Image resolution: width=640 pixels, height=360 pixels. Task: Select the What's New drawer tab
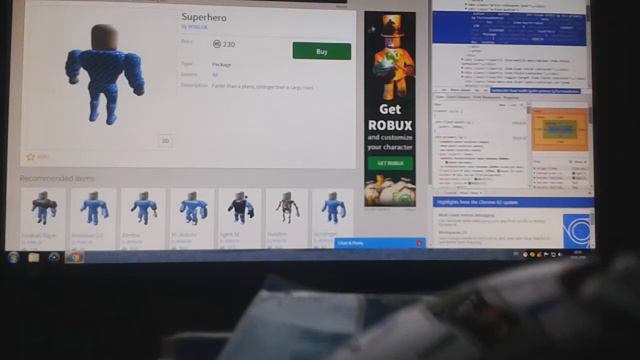(x=469, y=193)
